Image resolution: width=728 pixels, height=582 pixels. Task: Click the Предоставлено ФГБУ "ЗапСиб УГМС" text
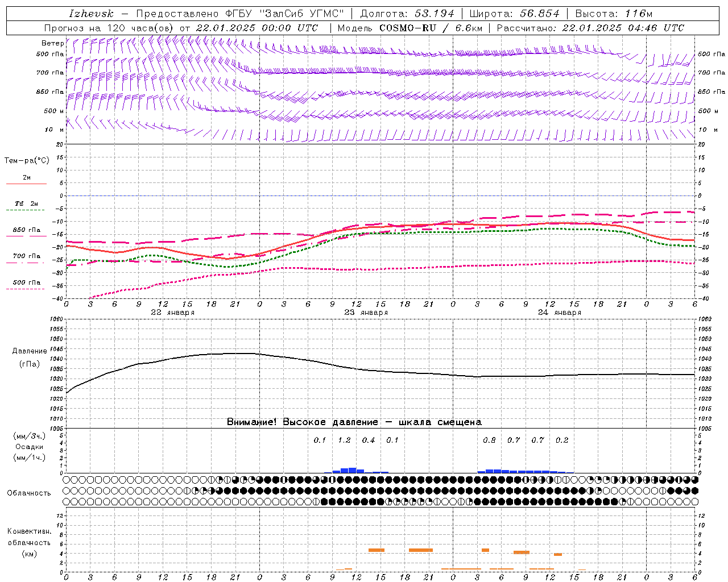pyautogui.click(x=240, y=14)
